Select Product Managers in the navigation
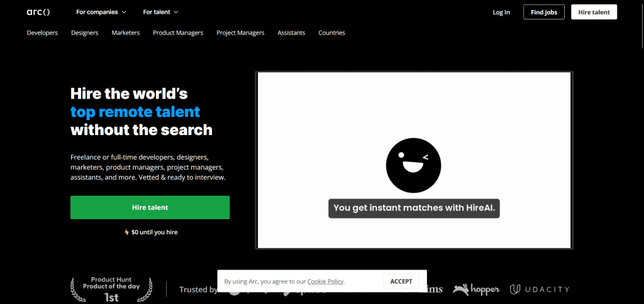This screenshot has height=304, width=644. (178, 33)
